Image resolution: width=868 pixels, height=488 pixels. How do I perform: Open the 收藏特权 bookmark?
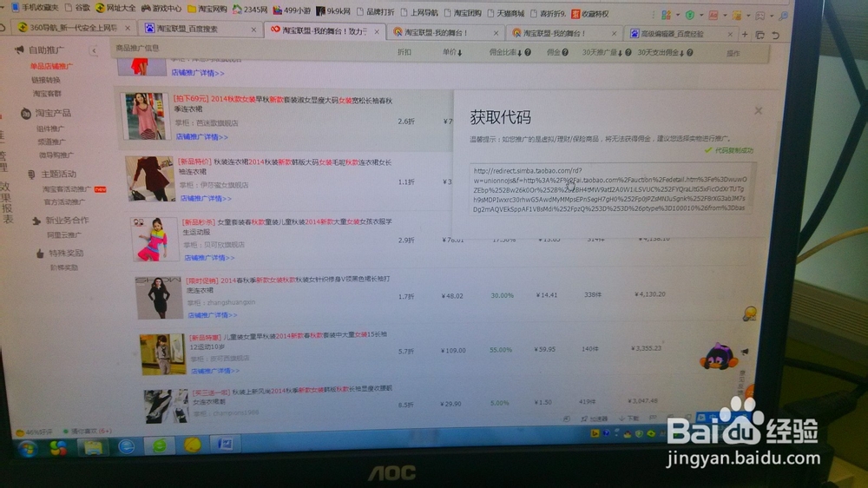[x=590, y=14]
